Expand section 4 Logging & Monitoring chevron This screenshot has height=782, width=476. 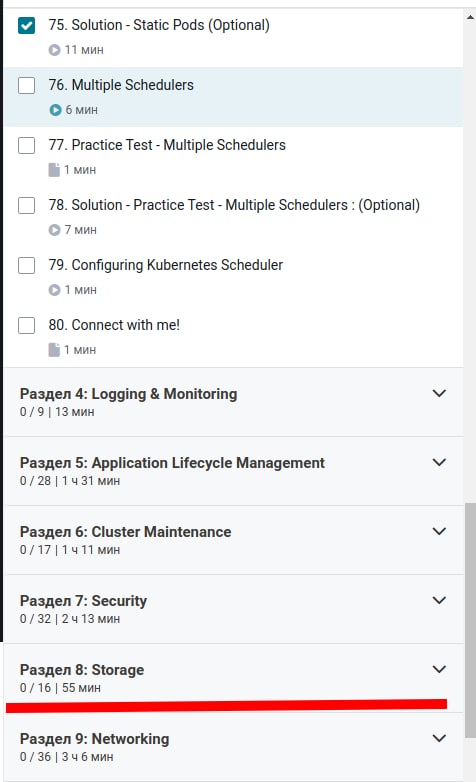pos(439,393)
